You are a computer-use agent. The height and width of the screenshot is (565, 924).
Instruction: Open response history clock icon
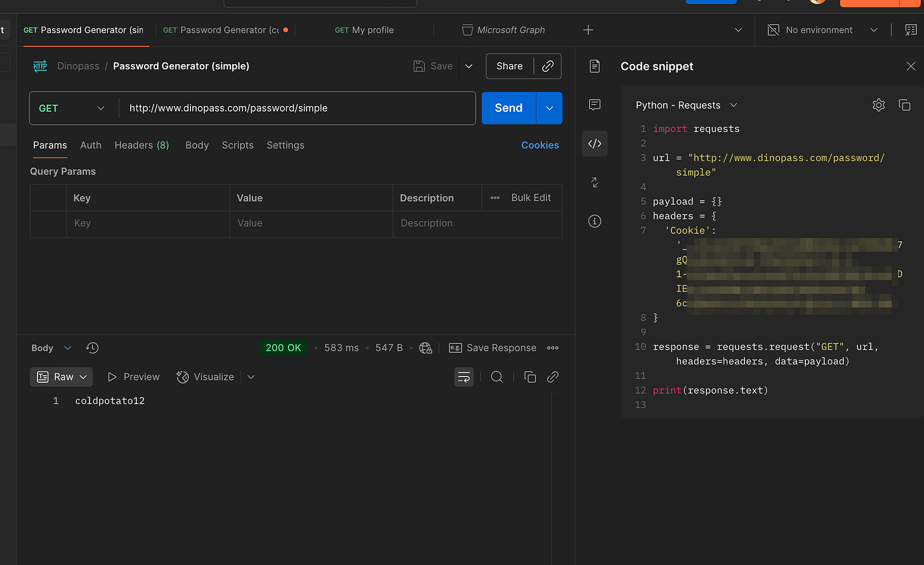[x=92, y=348]
